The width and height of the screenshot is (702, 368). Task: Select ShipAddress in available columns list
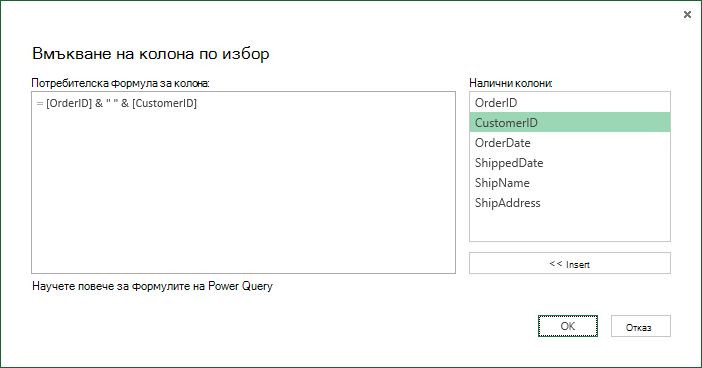pyautogui.click(x=570, y=202)
